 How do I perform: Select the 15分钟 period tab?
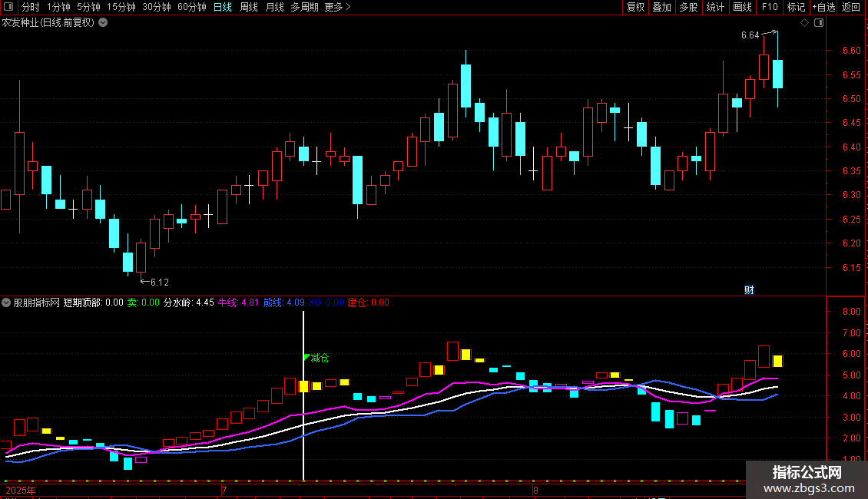pos(121,7)
